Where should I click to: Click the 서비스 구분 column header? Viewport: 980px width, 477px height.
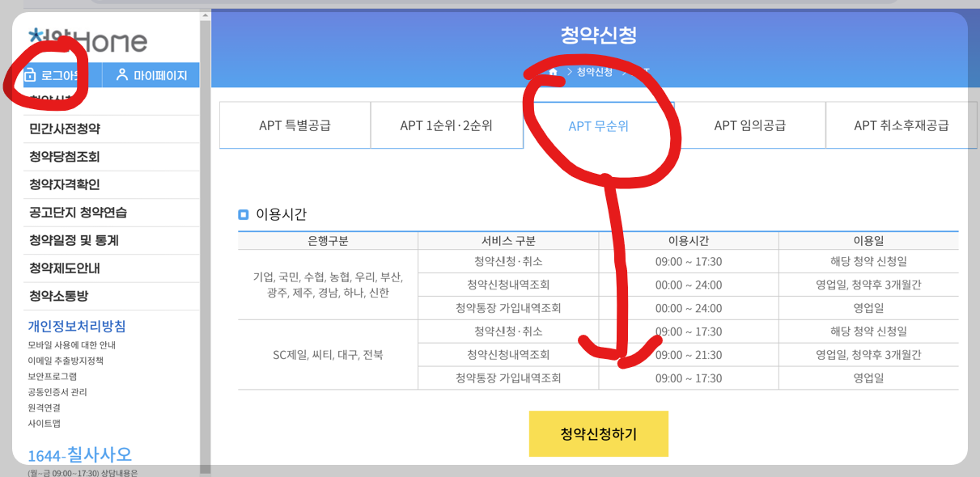click(x=508, y=241)
